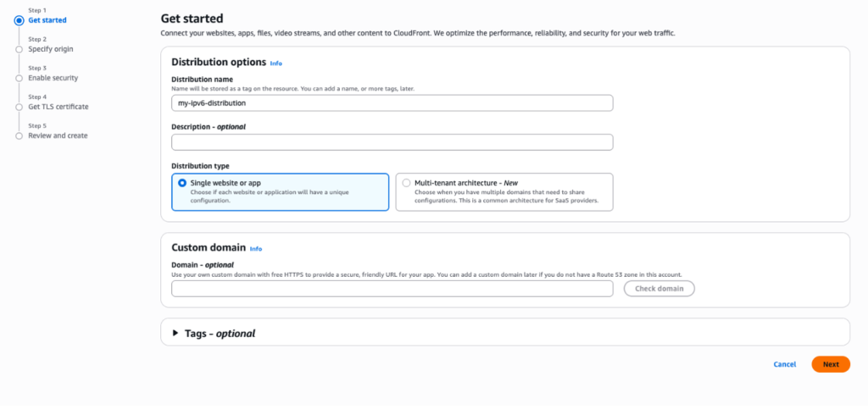Click the Step 5 Review and create circle

click(x=19, y=135)
